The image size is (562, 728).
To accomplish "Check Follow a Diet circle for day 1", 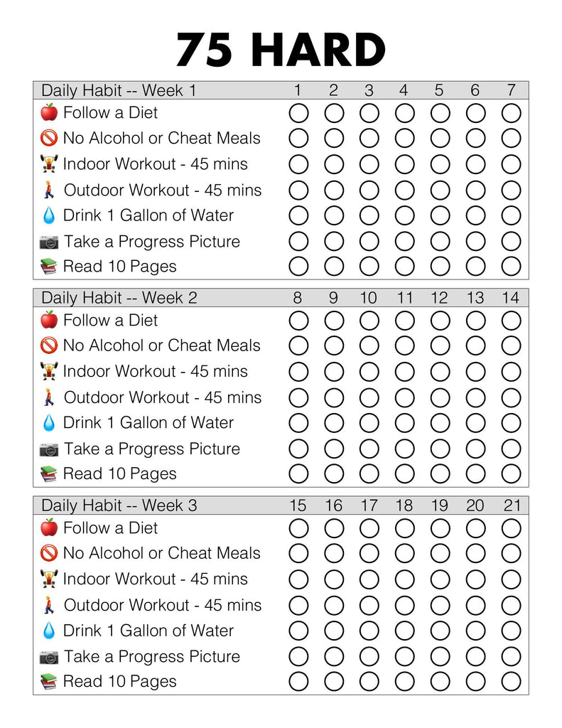I will (x=298, y=113).
